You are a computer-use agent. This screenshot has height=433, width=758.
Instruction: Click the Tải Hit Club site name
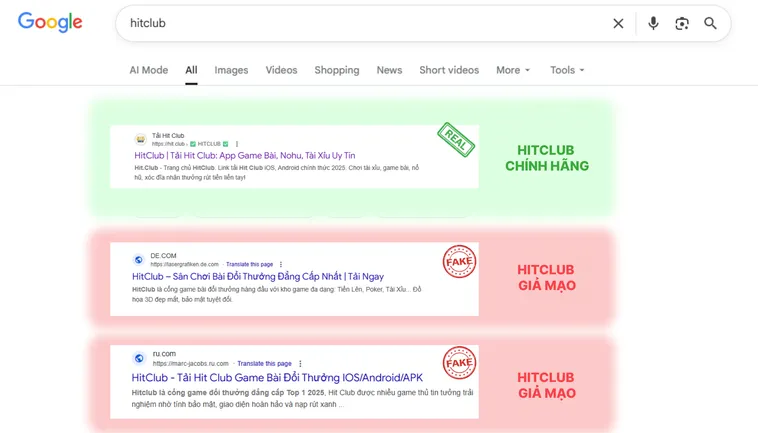(x=168, y=136)
